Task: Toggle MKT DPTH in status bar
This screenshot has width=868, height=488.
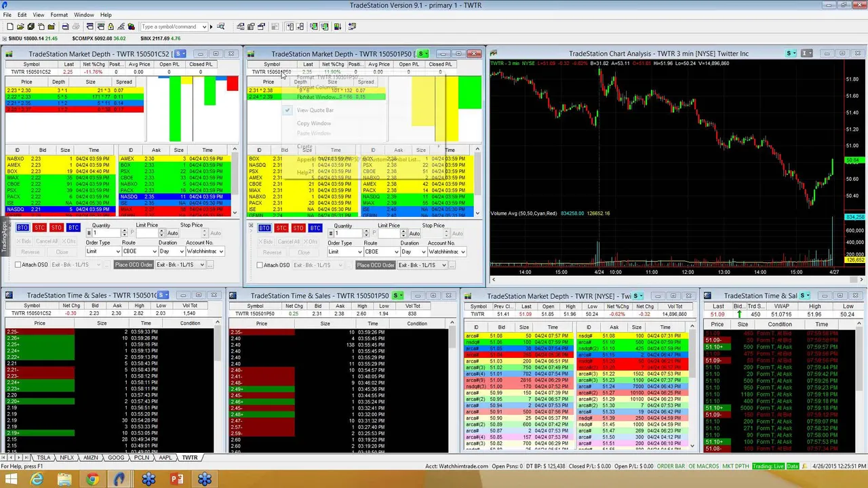Action: (x=737, y=466)
